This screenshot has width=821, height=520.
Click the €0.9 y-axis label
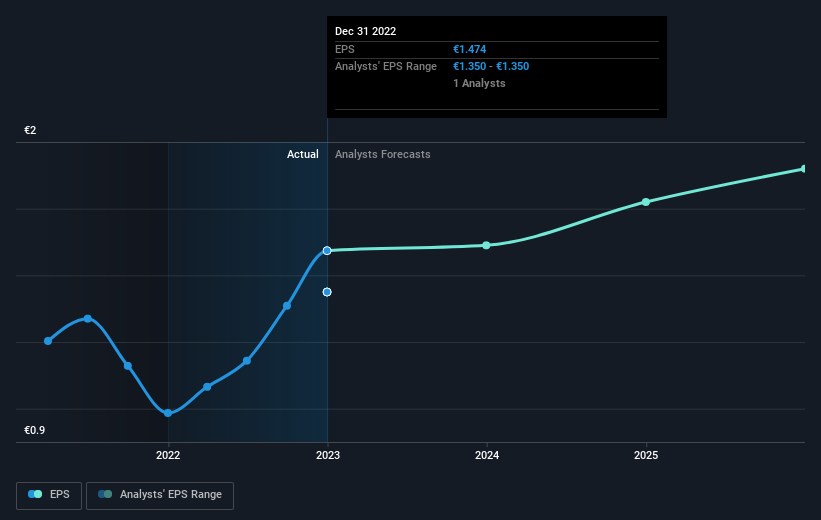(x=35, y=430)
